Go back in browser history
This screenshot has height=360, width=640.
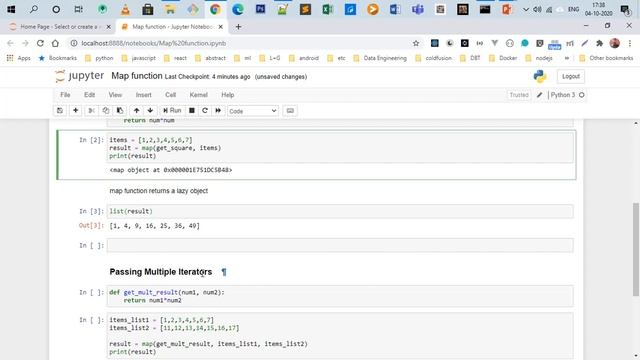tap(10, 43)
